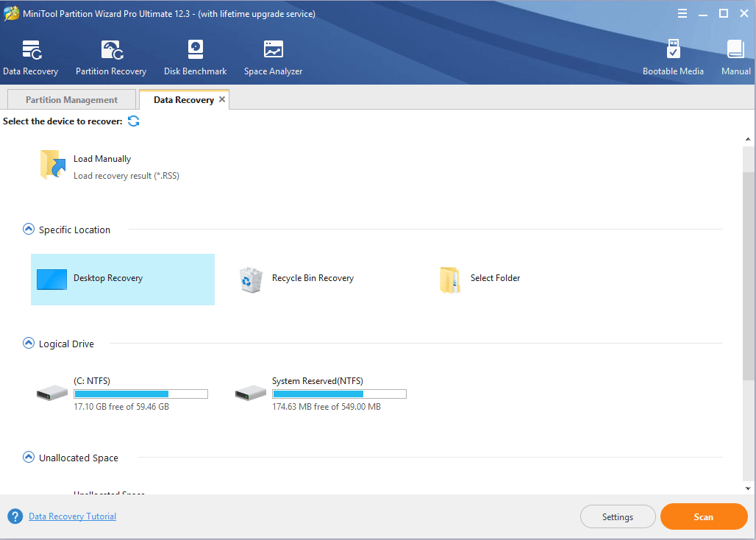This screenshot has height=540, width=756.
Task: Click the help question mark icon
Action: click(15, 516)
